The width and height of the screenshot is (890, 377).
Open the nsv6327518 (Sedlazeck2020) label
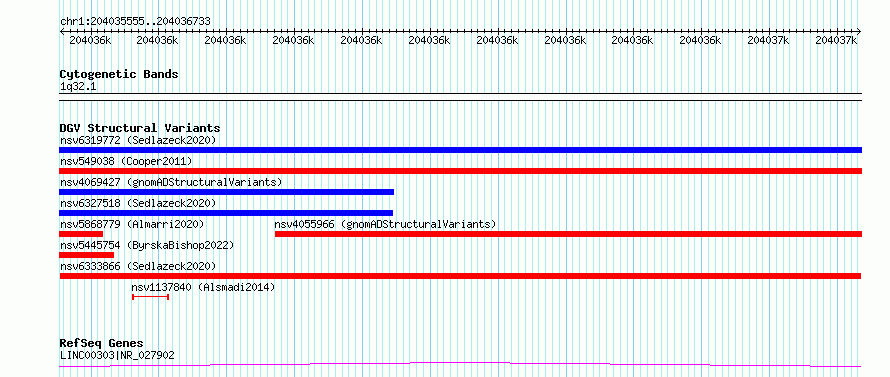click(x=138, y=203)
